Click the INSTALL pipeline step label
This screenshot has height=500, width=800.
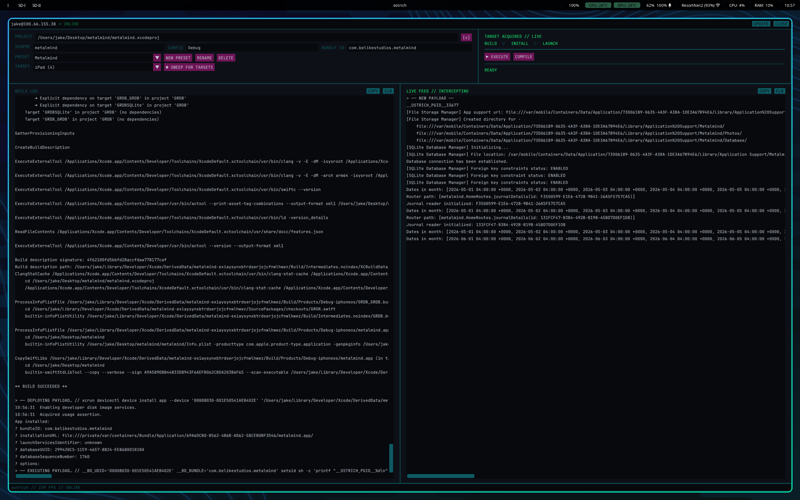(519, 43)
